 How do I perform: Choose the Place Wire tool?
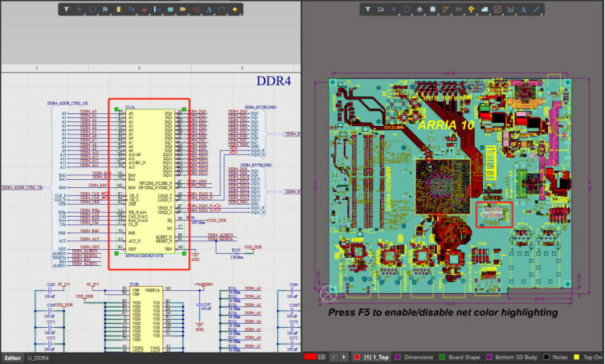132,10
